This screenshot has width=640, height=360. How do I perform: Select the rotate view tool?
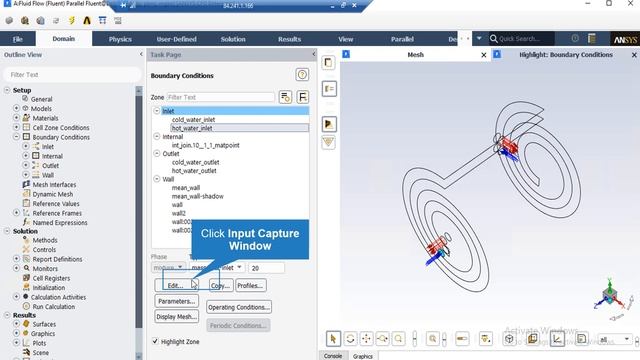click(350, 338)
